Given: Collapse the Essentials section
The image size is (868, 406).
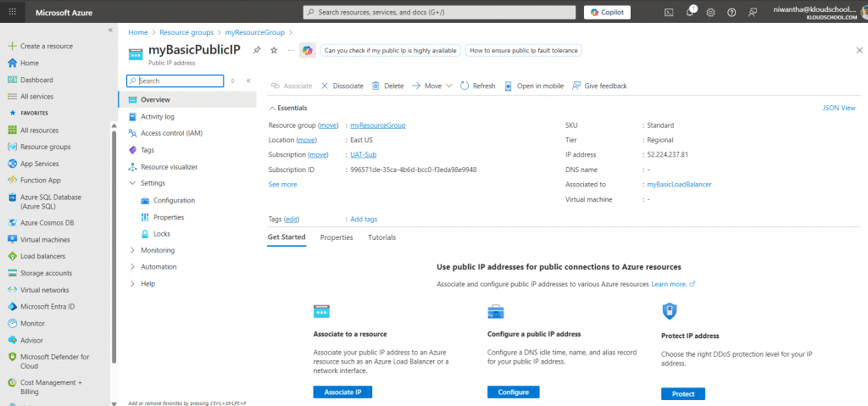Looking at the screenshot, I should point(272,108).
